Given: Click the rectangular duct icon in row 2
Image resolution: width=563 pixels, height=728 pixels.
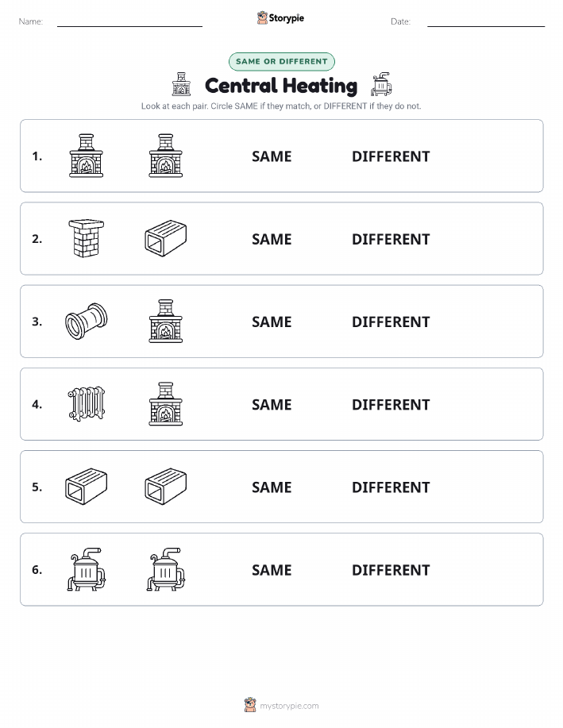Looking at the screenshot, I should [166, 239].
